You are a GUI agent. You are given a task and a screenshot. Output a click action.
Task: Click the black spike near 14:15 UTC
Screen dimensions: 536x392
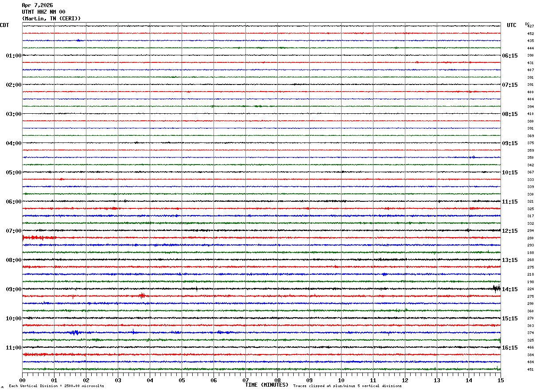point(497,288)
